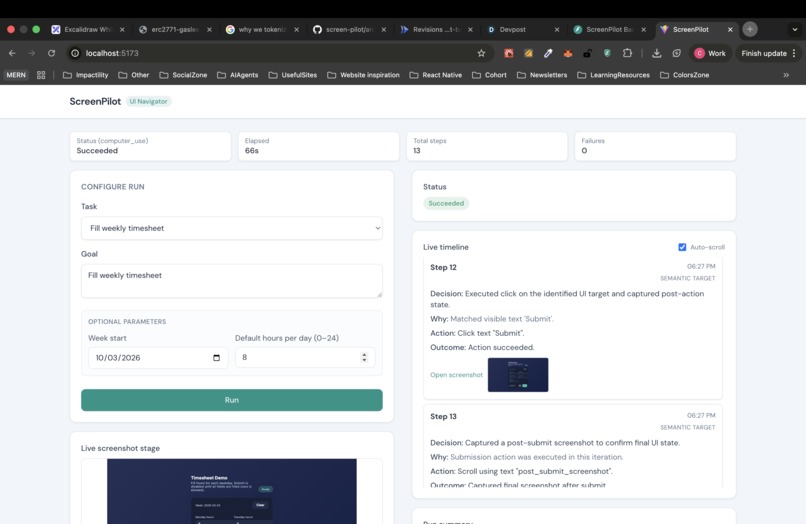The height and width of the screenshot is (524, 806).
Task: Open the LearningResources bookmarks folder
Action: [613, 75]
